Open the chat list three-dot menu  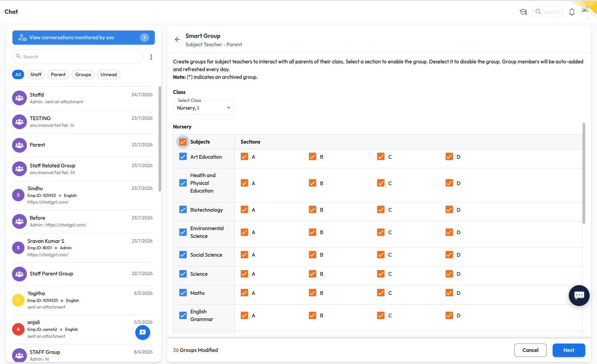pos(151,57)
